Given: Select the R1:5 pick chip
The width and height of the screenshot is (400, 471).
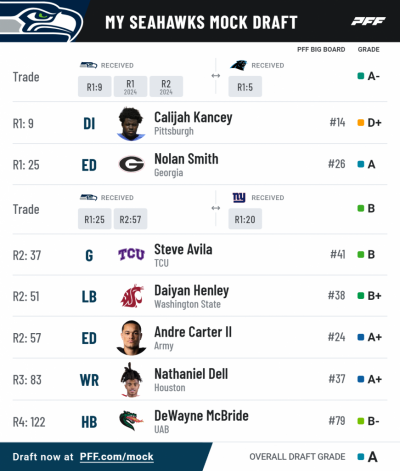Looking at the screenshot, I should [245, 87].
